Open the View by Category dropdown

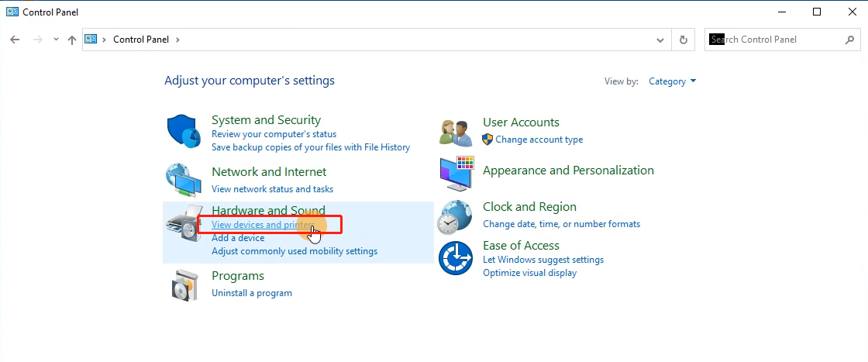coord(672,81)
